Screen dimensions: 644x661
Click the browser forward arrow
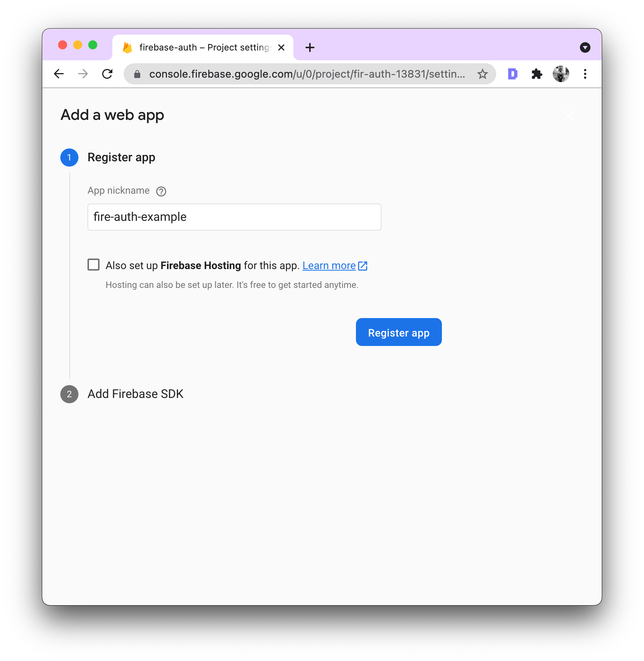pyautogui.click(x=83, y=74)
